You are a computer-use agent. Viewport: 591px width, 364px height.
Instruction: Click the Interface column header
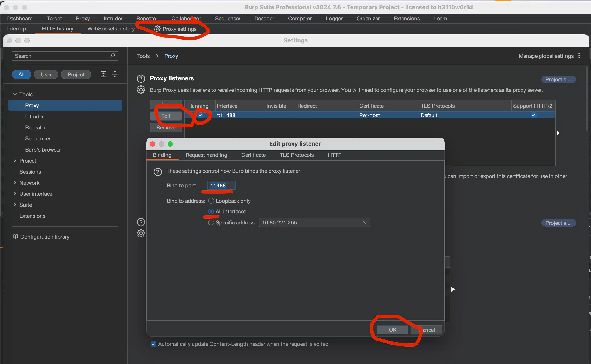(240, 106)
